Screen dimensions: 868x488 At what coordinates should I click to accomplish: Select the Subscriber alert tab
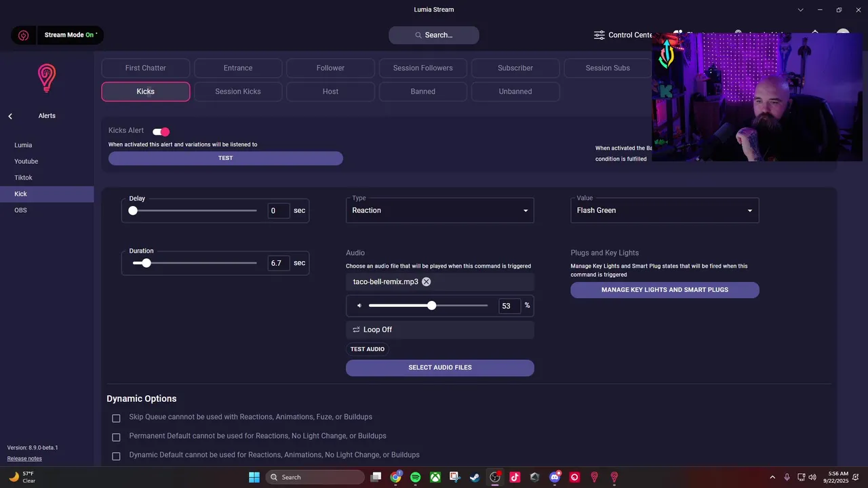(515, 68)
